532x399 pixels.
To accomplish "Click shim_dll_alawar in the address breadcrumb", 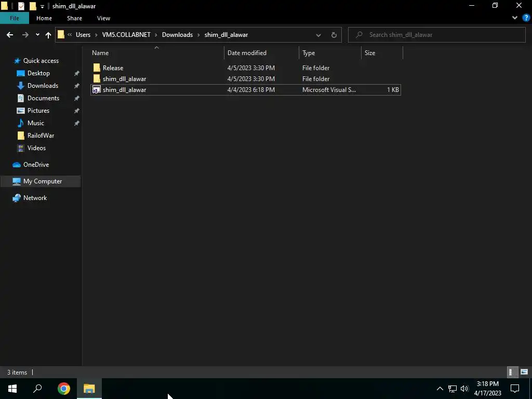I will point(226,35).
